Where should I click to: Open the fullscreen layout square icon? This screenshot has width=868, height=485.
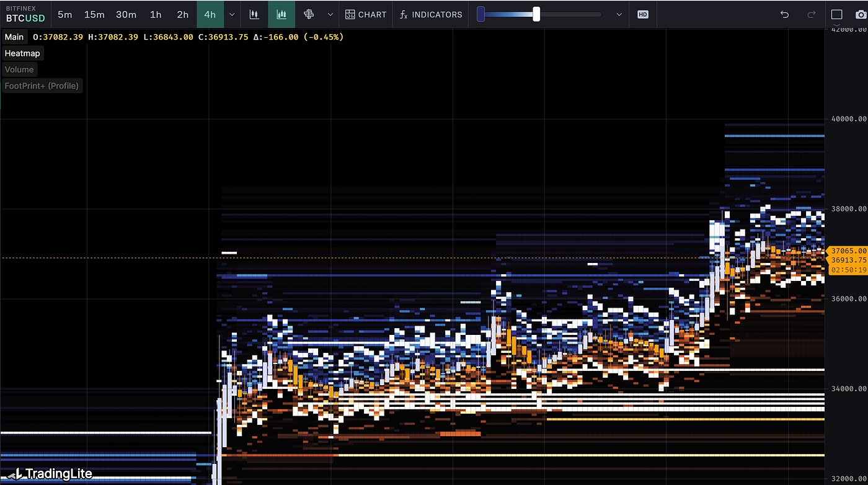836,14
